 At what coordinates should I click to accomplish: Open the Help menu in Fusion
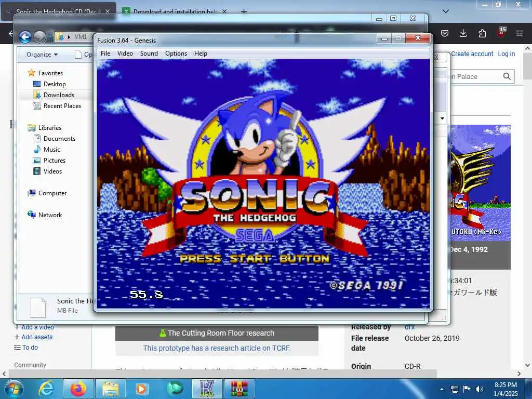click(x=201, y=54)
